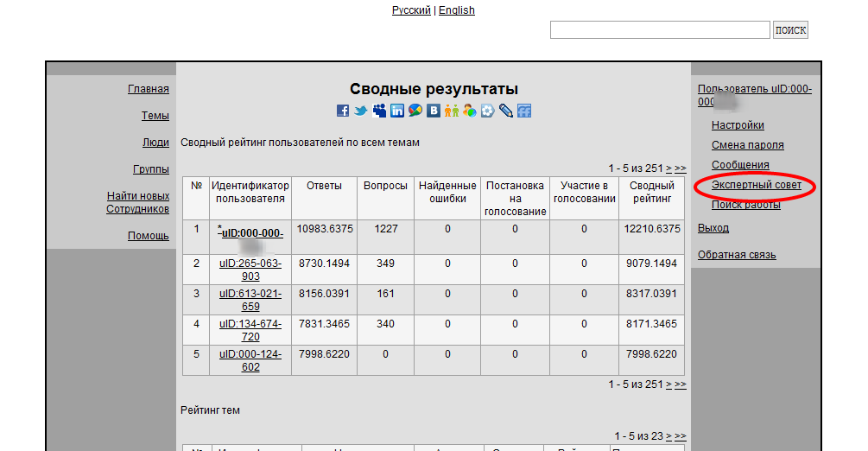Open the Главная menu item
This screenshot has width=868, height=451.
148,89
